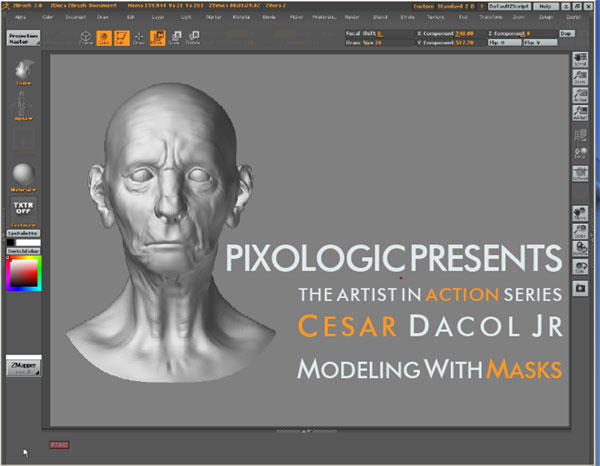Image resolution: width=600 pixels, height=466 pixels.
Task: Open the ZScript menu
Action: (574, 17)
